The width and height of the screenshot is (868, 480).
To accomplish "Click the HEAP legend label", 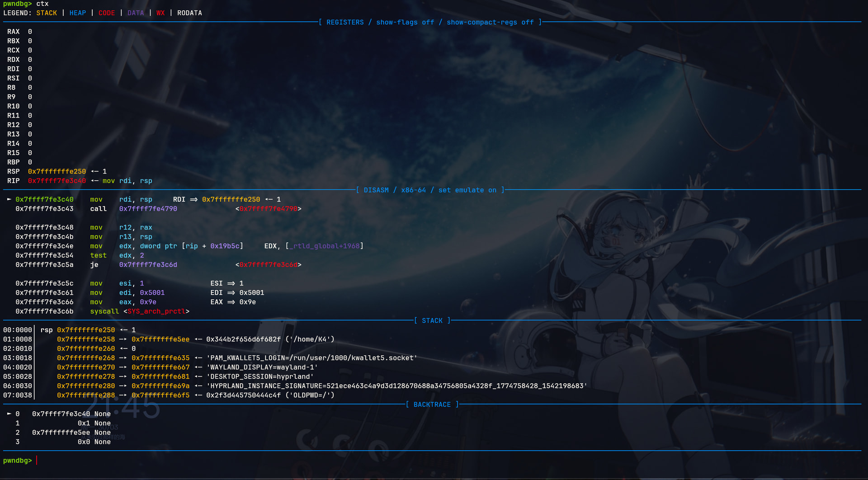I will pyautogui.click(x=78, y=13).
